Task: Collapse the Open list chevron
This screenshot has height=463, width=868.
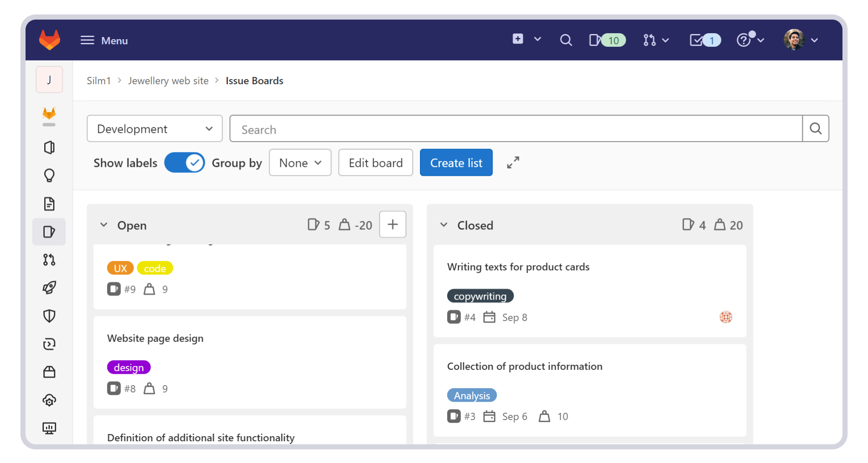Action: tap(104, 225)
